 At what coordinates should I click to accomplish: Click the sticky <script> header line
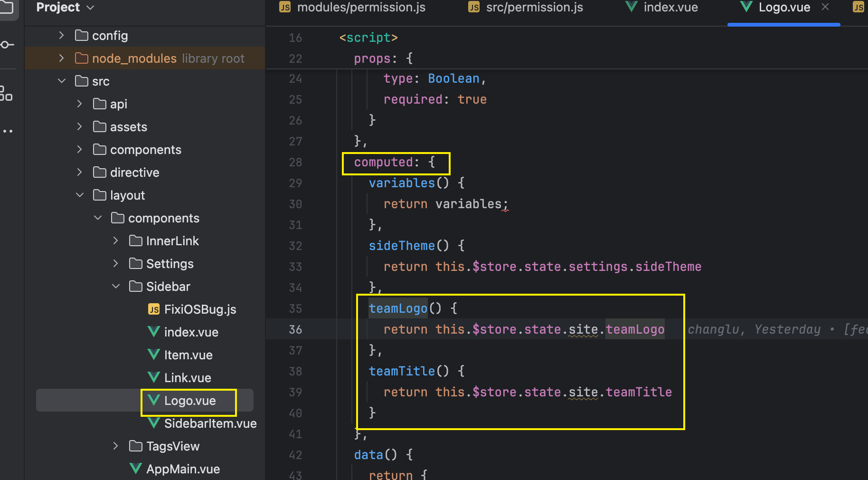coord(368,38)
